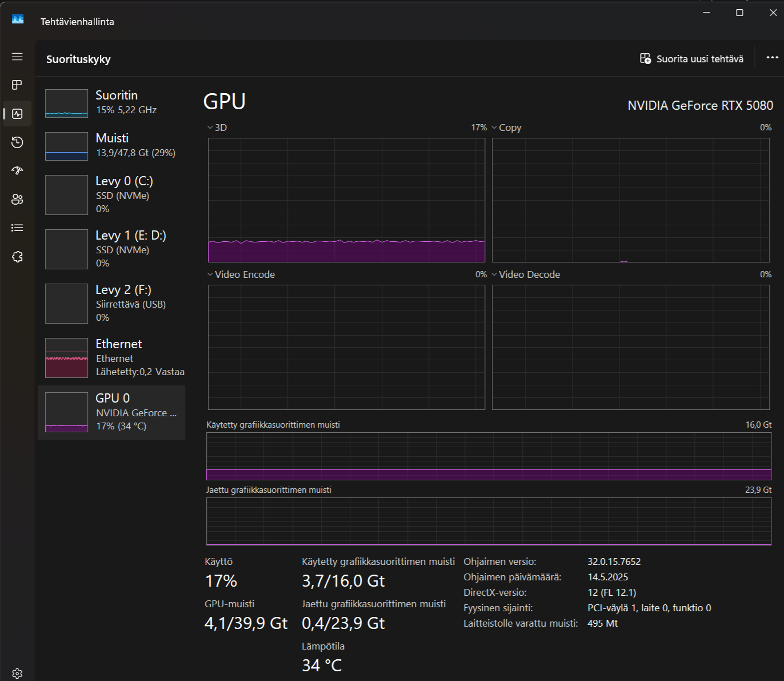Open the Details list icon
The height and width of the screenshot is (681, 784).
17,228
